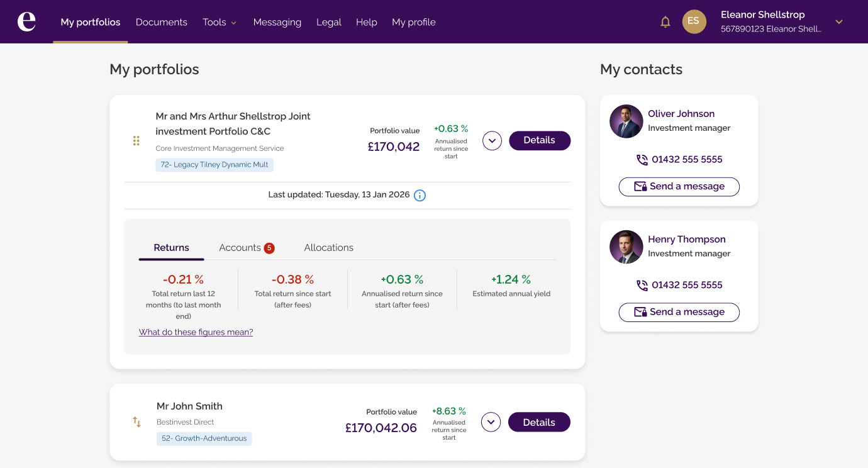Click phone icon under Oliver Johnson
Viewport: 868px width, 468px height.
642,160
